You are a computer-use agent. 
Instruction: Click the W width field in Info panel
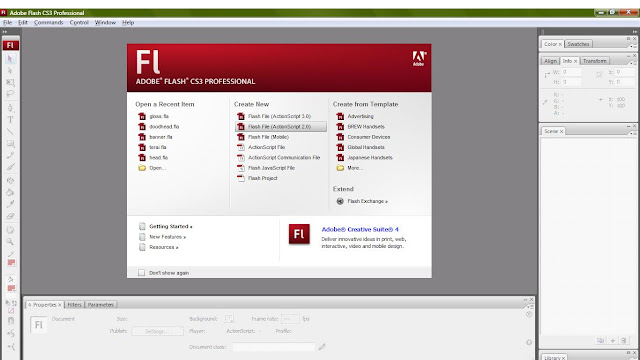click(x=571, y=72)
